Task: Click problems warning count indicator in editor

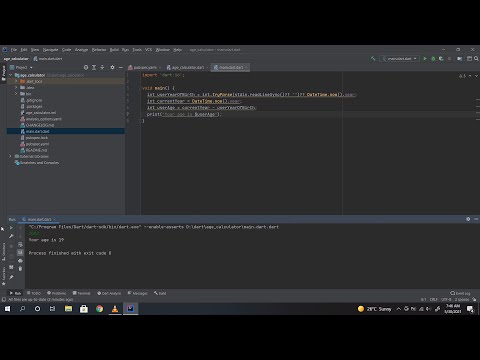Action: click(462, 76)
